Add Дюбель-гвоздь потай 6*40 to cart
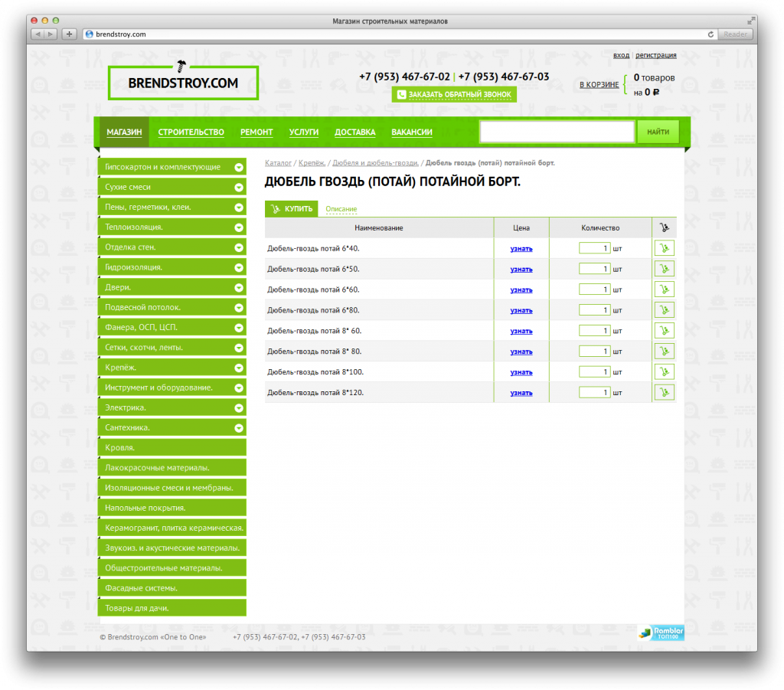 (664, 248)
